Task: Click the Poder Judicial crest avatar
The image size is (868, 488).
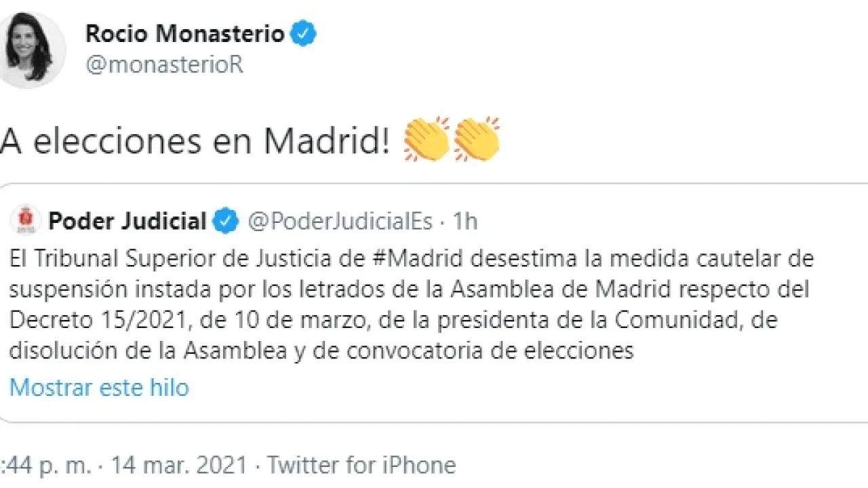Action: click(x=26, y=221)
